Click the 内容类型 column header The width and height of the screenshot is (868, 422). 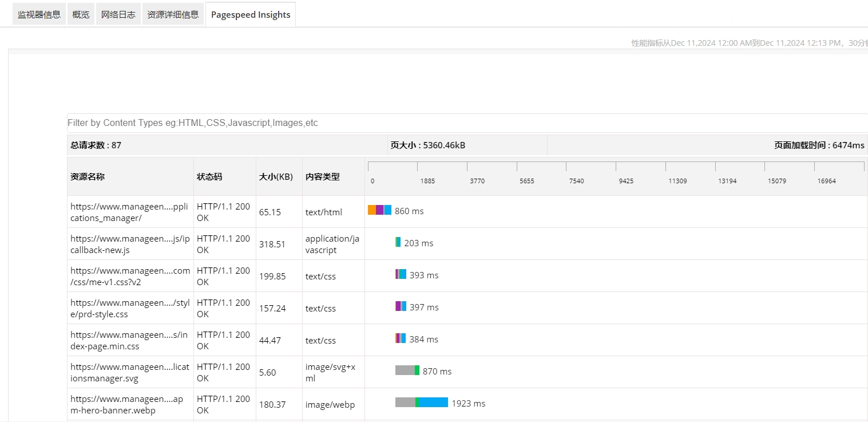tap(322, 177)
